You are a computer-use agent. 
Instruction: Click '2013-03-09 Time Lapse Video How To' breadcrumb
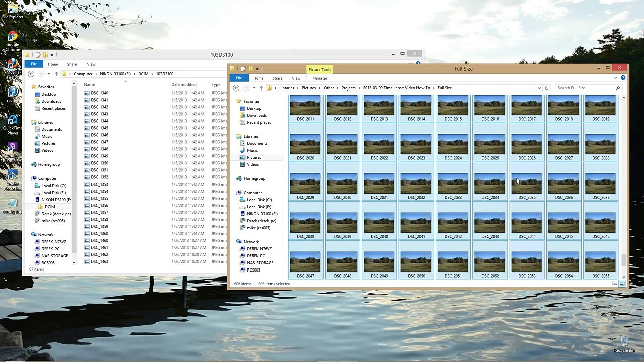(x=396, y=88)
